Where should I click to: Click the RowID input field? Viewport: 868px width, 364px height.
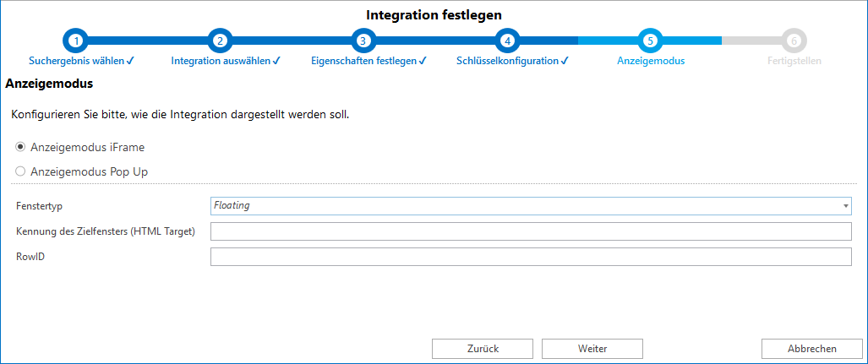click(530, 257)
